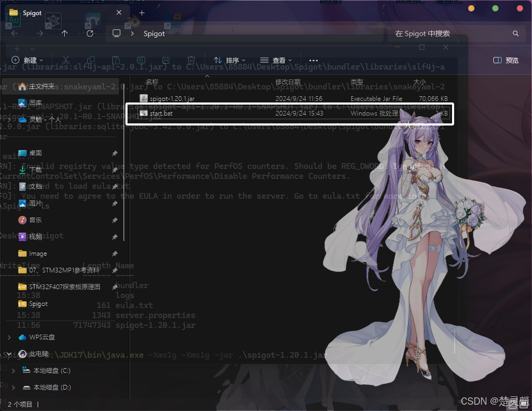Click the This PC monitor icon in address bar
Screen dimensions: 532x411
117,33
